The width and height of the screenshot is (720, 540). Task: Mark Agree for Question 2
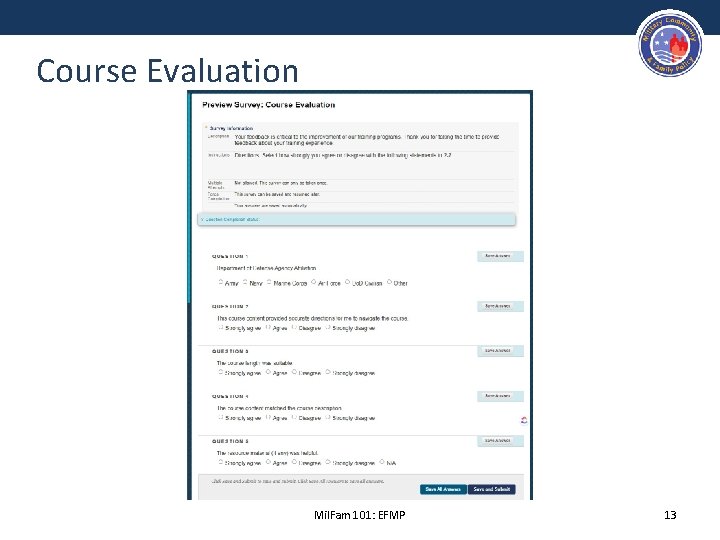269,327
